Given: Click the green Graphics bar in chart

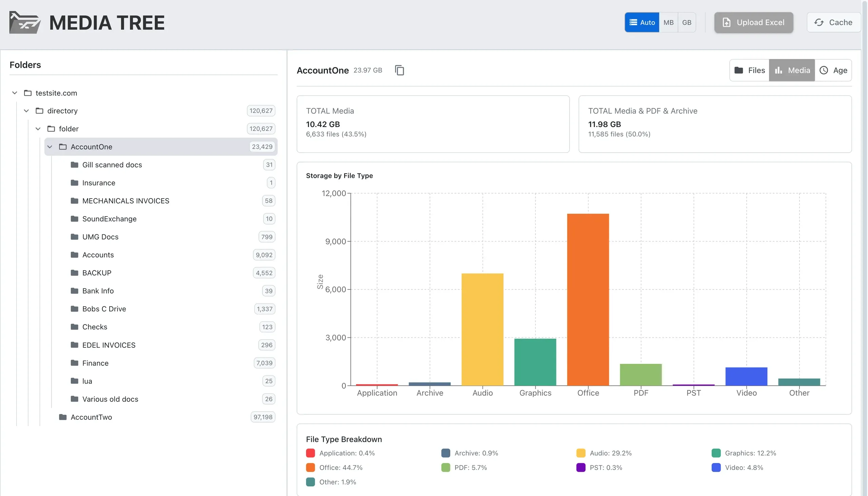Looking at the screenshot, I should click(535, 362).
